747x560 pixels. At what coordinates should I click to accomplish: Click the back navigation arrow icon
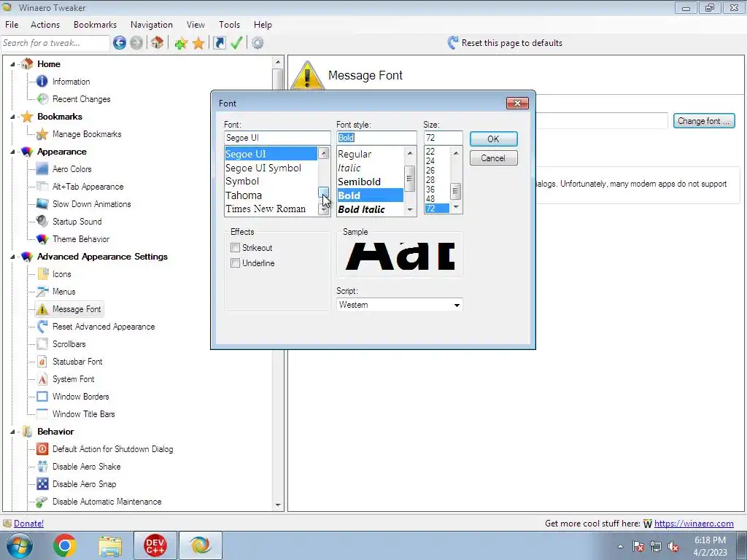pyautogui.click(x=120, y=43)
